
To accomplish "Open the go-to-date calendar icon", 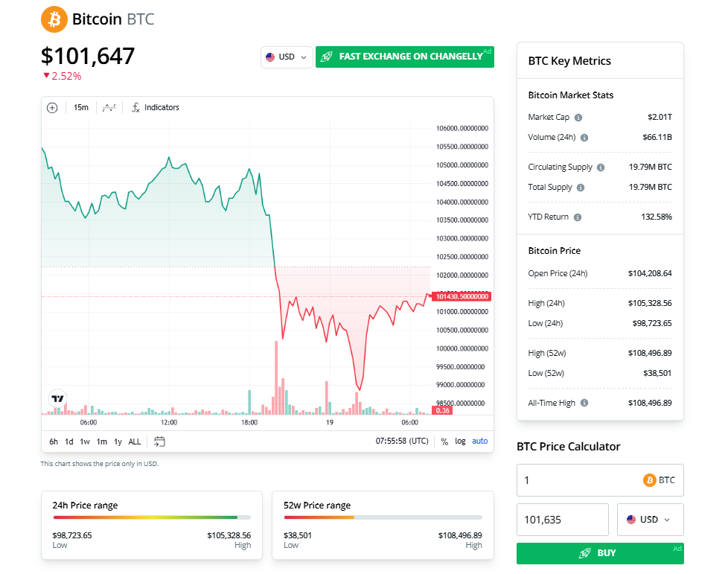I will (159, 441).
